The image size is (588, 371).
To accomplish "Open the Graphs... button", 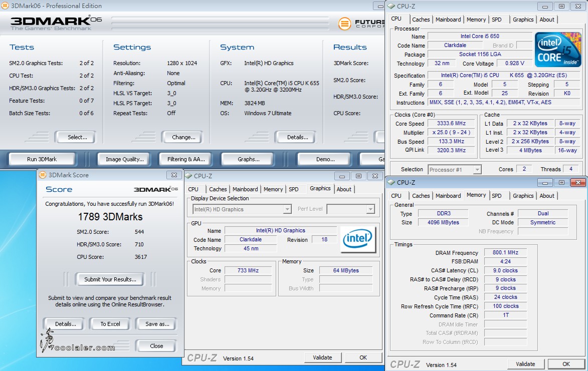I will tap(248, 159).
